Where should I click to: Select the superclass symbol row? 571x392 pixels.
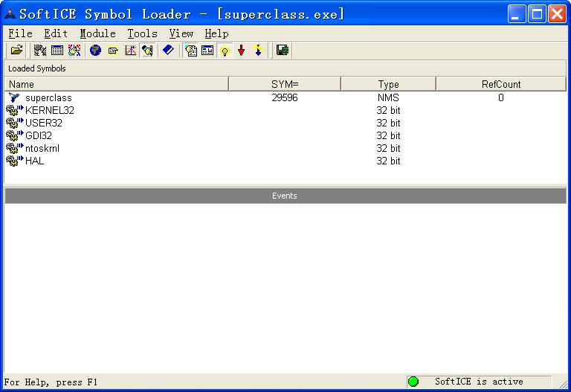(285, 97)
